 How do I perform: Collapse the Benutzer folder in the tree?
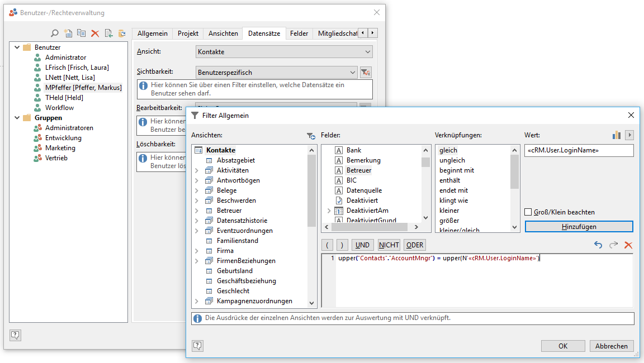point(17,47)
